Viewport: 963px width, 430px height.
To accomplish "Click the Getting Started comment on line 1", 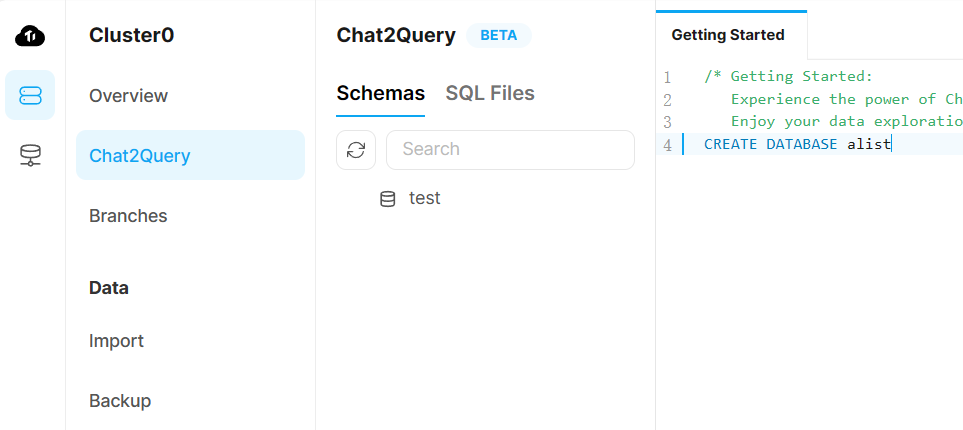I will tap(788, 77).
